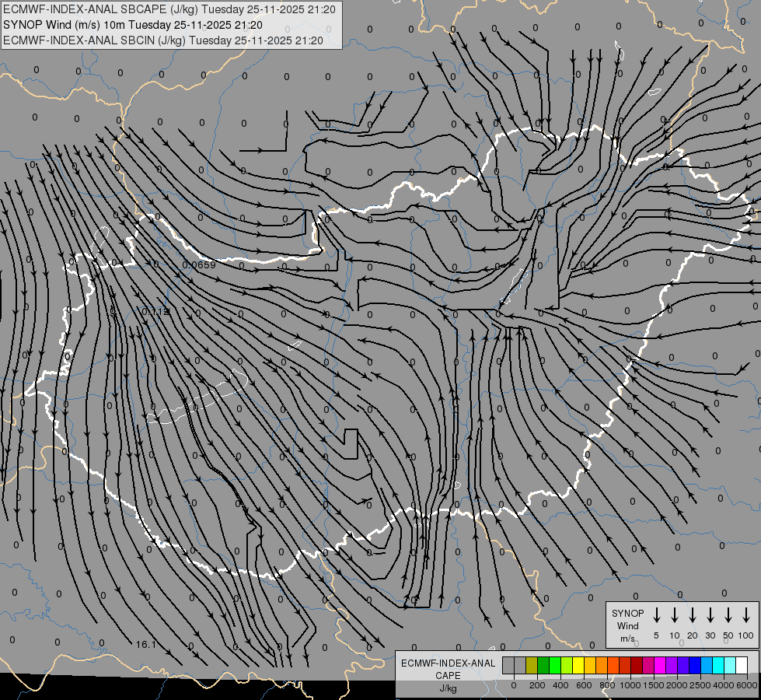The image size is (761, 700).
Task: Click the 800 tick label on CAPE scale
Action: click(x=607, y=685)
